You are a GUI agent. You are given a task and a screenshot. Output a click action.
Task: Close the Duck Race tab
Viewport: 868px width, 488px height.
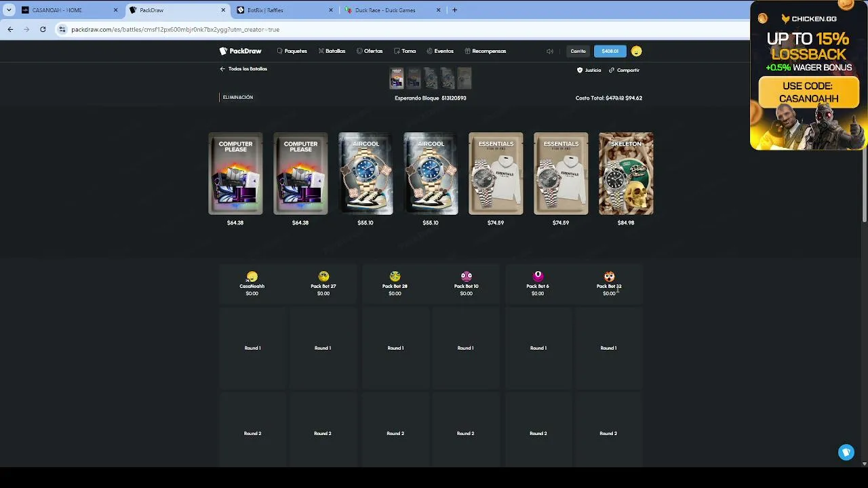pyautogui.click(x=438, y=10)
